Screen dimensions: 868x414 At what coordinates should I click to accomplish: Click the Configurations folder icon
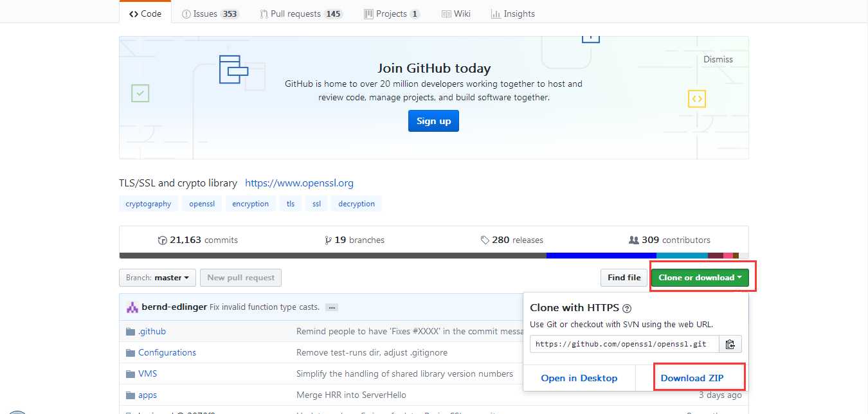click(x=131, y=352)
